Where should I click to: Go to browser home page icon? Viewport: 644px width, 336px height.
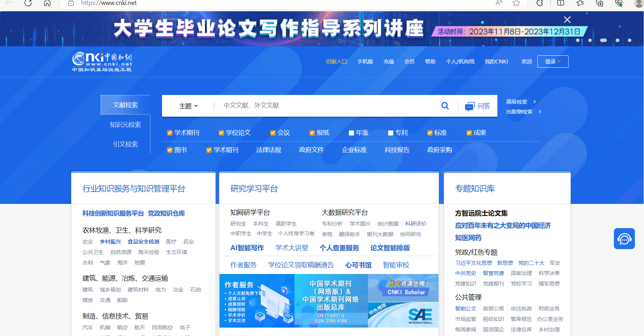47,3
